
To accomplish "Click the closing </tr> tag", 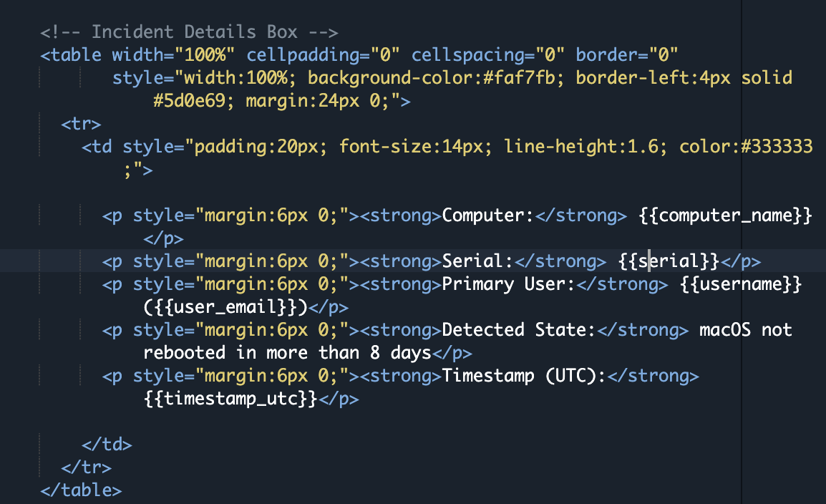I will tap(86, 467).
